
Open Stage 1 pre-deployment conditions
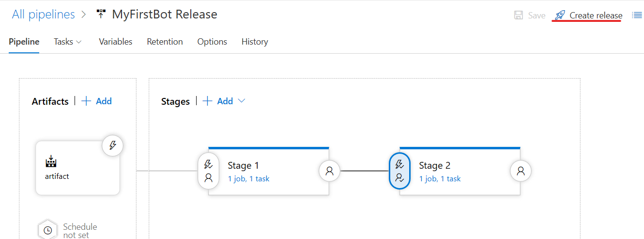coord(208,171)
